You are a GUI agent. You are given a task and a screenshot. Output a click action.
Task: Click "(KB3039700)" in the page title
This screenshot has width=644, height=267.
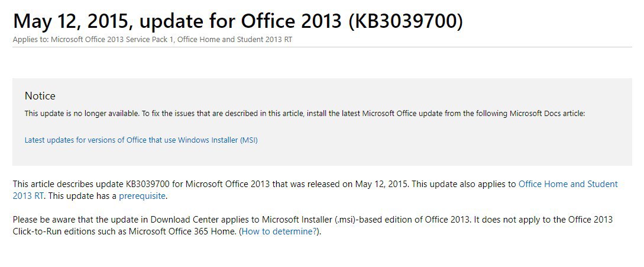click(x=405, y=21)
